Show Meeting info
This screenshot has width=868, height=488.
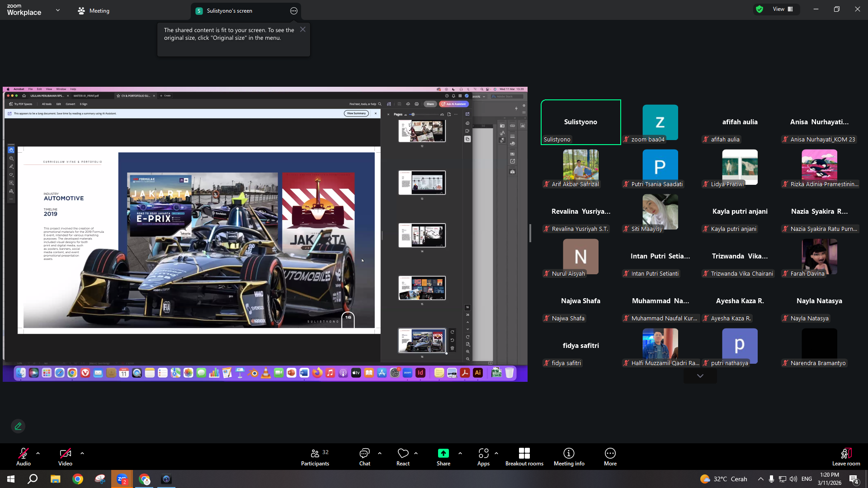tap(569, 457)
